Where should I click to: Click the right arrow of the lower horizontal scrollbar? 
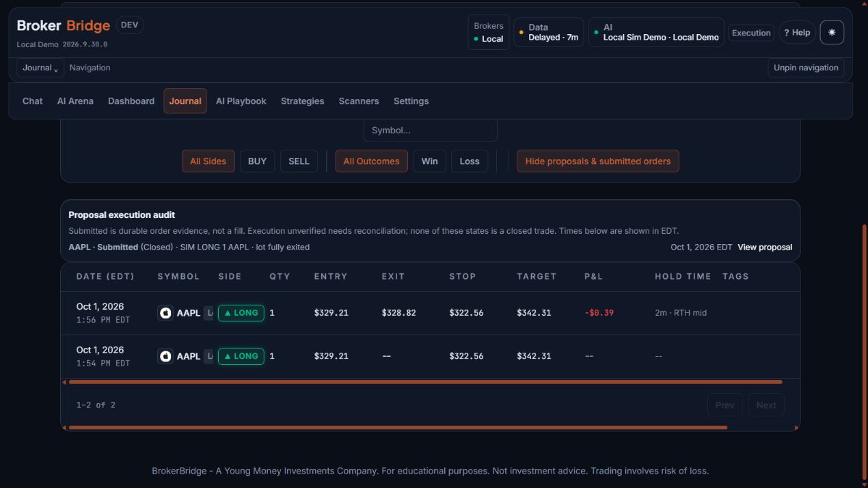pyautogui.click(x=796, y=428)
